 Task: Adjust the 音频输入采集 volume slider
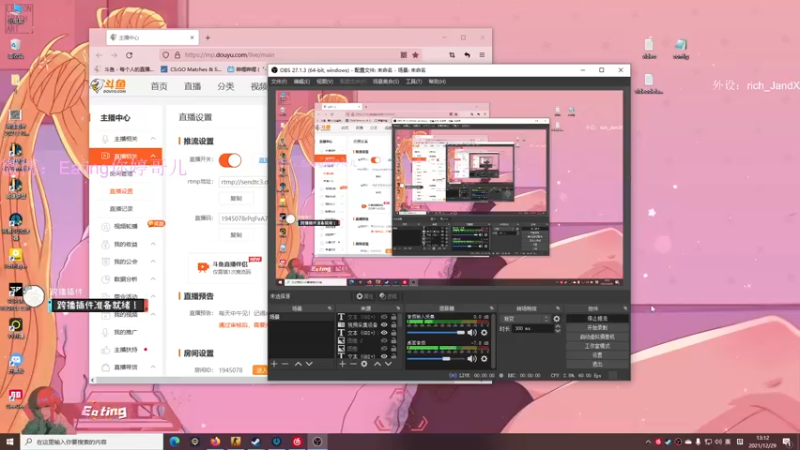[x=436, y=333]
